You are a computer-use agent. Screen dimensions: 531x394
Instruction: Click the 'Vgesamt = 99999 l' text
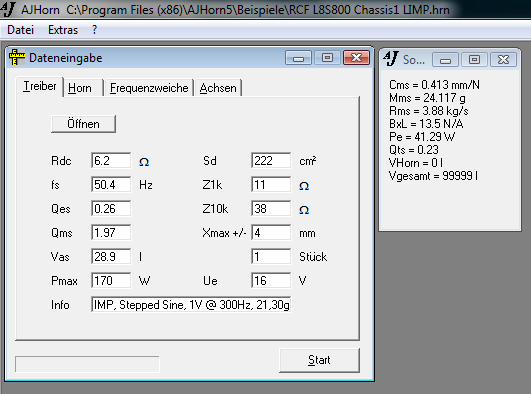(433, 176)
